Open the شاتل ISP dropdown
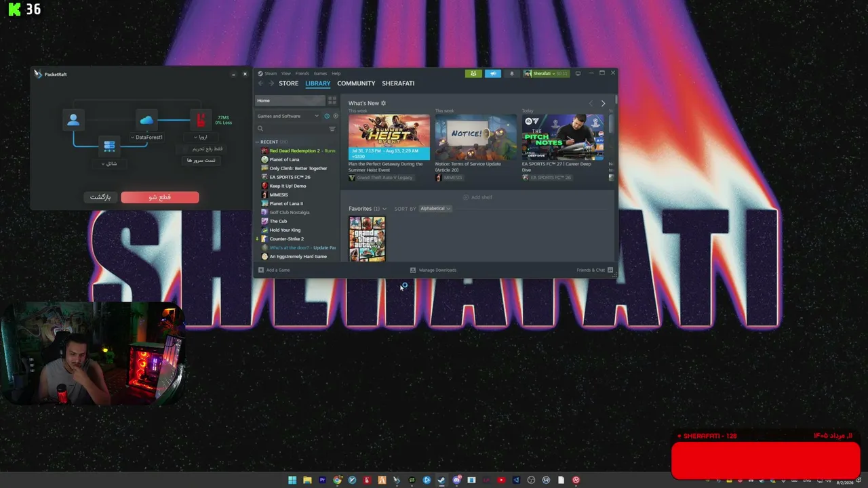The width and height of the screenshot is (868, 488). tap(109, 163)
